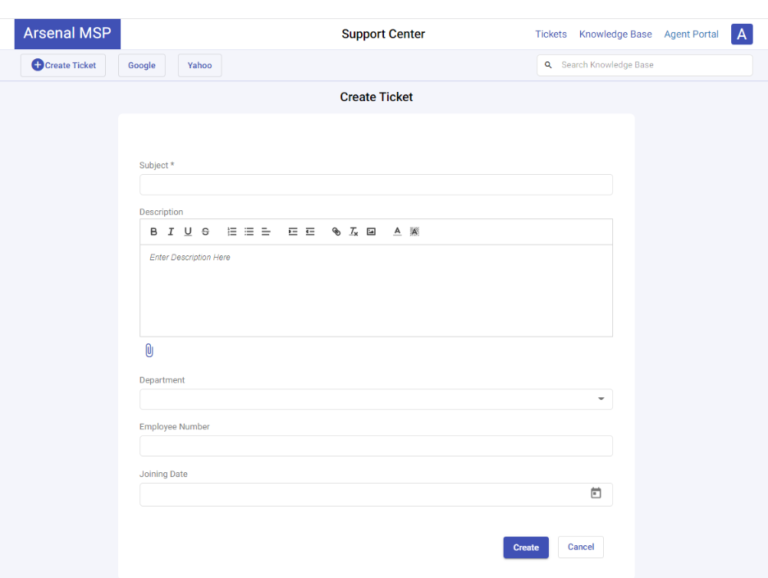Apply strikethrough formatting
768x578 pixels.
[x=205, y=232]
